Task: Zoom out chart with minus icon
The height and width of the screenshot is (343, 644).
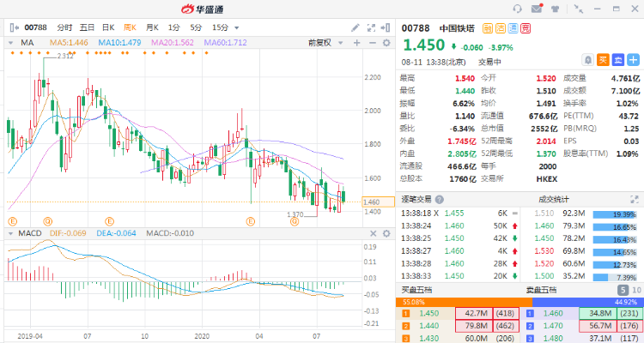Action: click(372, 43)
